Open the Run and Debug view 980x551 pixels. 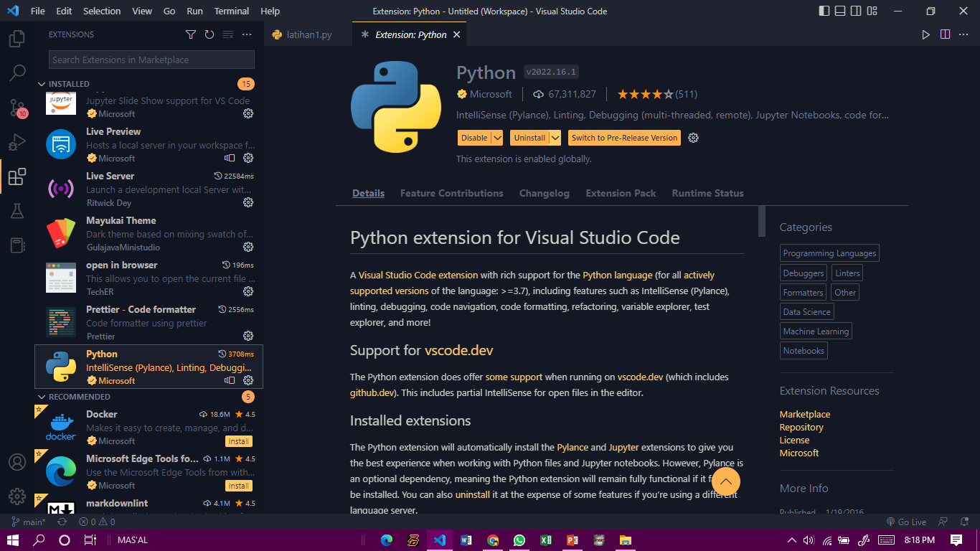[x=17, y=142]
